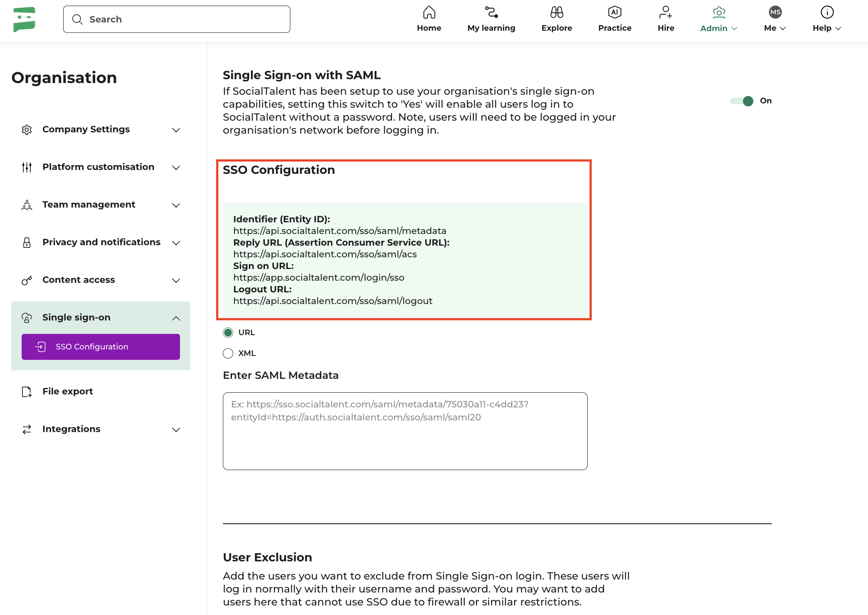The height and width of the screenshot is (615, 868).
Task: Open the Explore binoculars icon
Action: point(556,12)
